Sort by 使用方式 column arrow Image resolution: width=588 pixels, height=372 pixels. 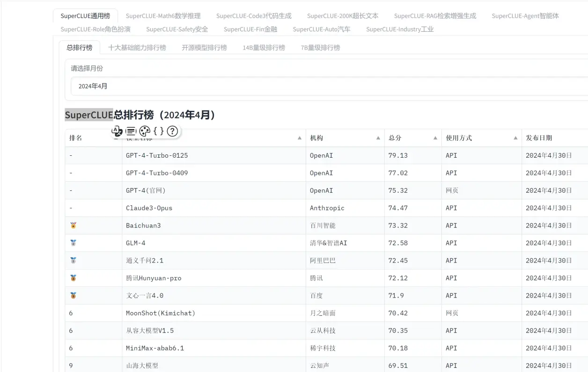click(x=515, y=138)
